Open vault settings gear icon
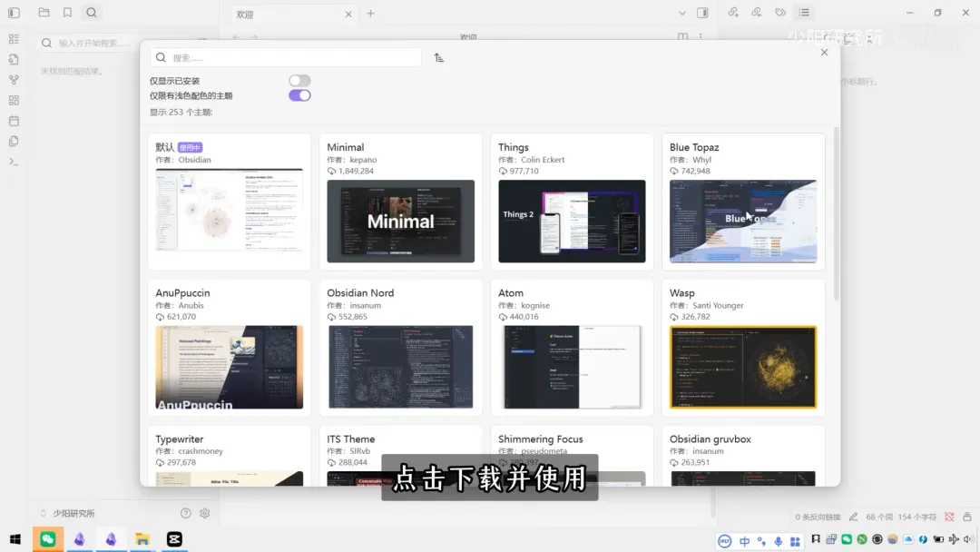The height and width of the screenshot is (552, 980). tap(205, 513)
